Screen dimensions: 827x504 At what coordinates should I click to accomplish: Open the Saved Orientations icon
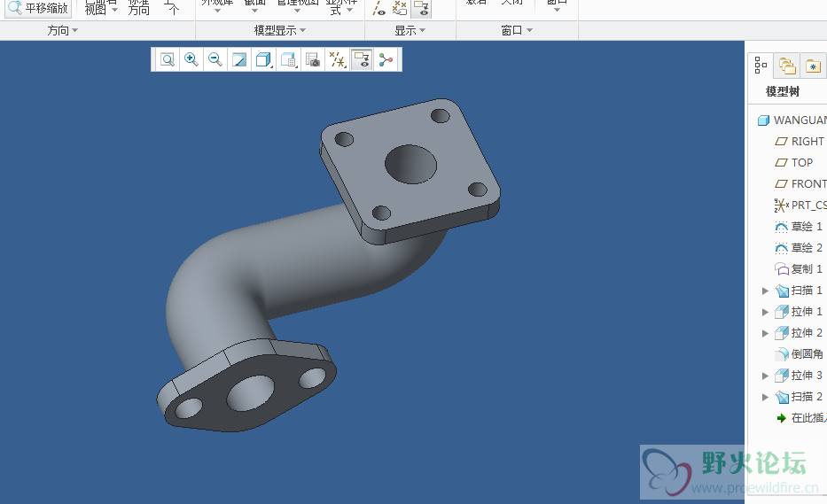288,59
